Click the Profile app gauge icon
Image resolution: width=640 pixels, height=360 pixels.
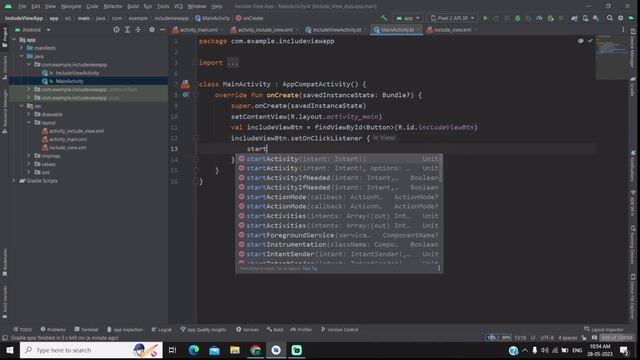coord(539,18)
